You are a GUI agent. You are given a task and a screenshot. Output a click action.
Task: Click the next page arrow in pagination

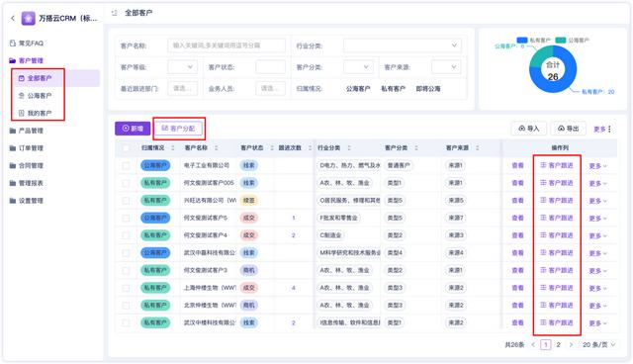click(571, 344)
